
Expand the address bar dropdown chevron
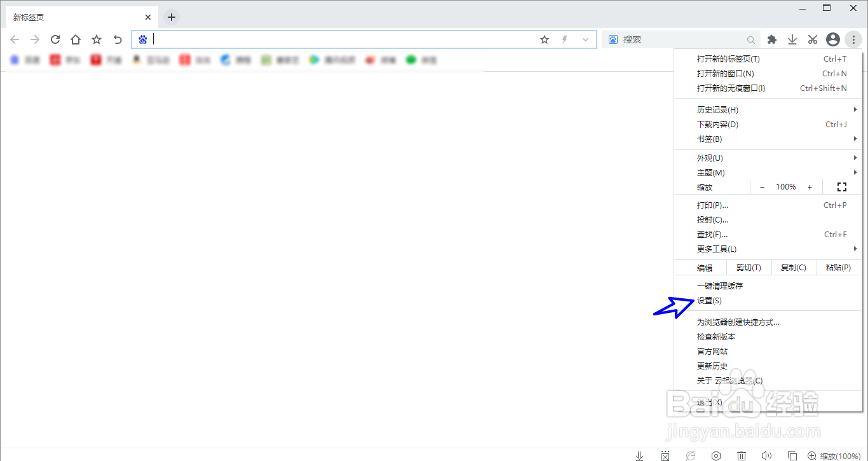click(586, 39)
